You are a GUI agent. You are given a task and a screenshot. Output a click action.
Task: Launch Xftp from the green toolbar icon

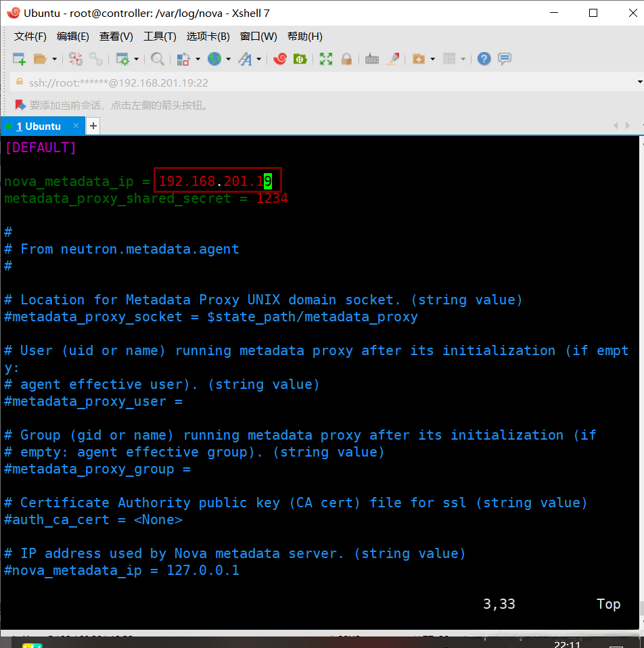pyautogui.click(x=300, y=59)
